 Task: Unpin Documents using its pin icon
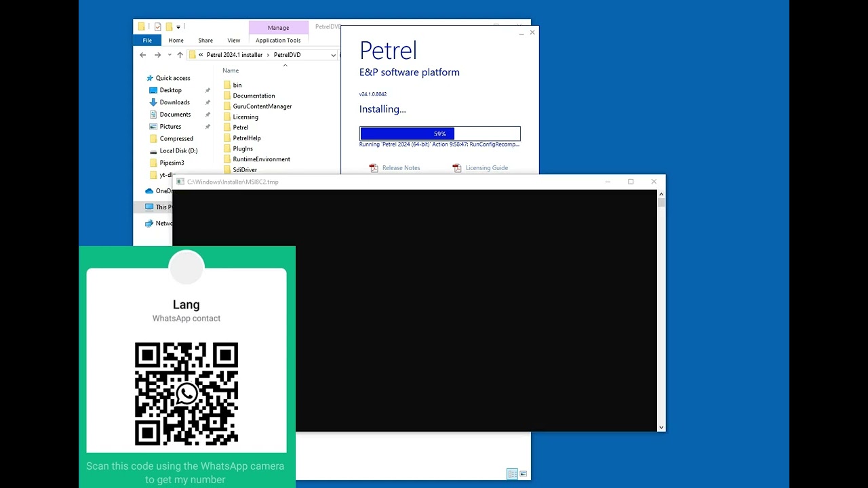click(x=208, y=115)
